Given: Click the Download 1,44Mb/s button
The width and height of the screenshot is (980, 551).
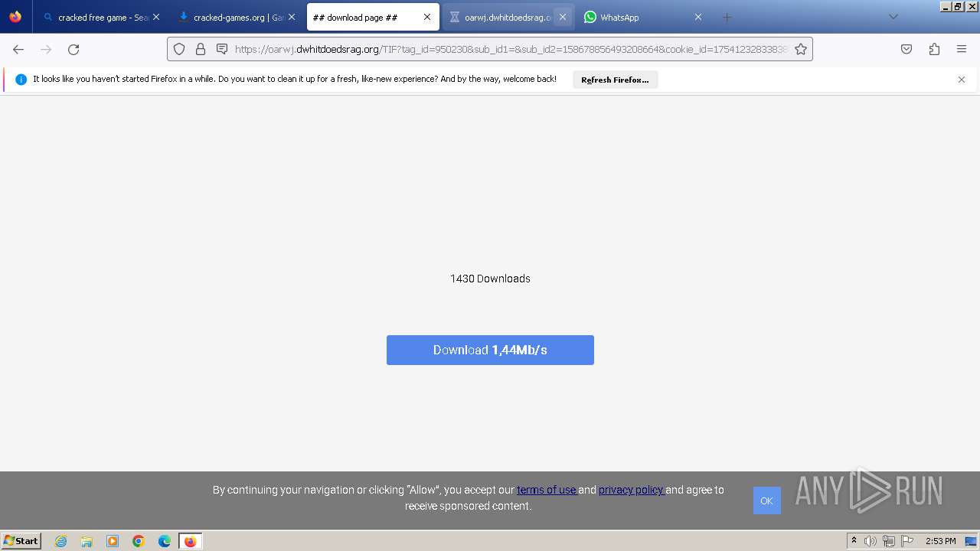Looking at the screenshot, I should pos(490,350).
